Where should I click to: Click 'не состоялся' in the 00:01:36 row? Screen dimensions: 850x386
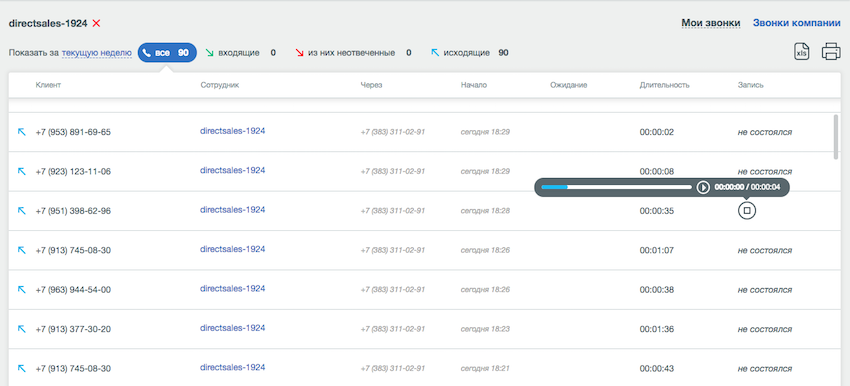point(764,329)
